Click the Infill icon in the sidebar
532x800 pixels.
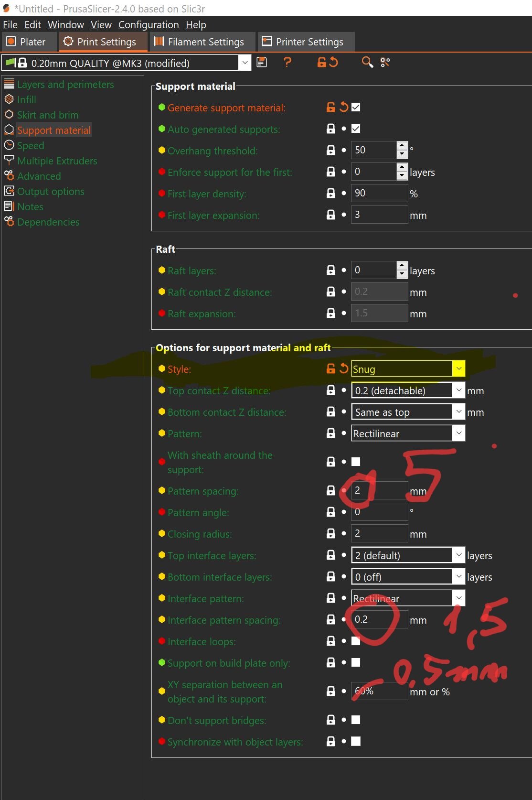coord(9,99)
